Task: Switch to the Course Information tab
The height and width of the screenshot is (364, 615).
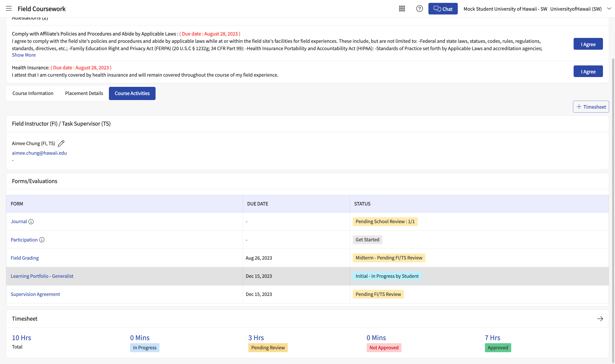Action: click(33, 93)
